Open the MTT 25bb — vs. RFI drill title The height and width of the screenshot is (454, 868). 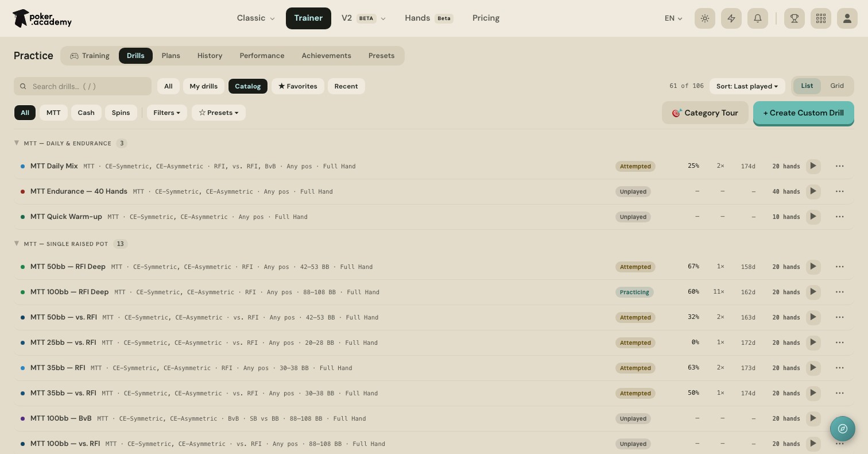(x=63, y=343)
